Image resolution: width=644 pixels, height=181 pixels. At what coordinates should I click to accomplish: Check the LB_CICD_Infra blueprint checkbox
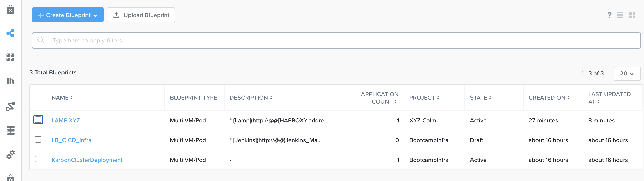[x=38, y=139]
